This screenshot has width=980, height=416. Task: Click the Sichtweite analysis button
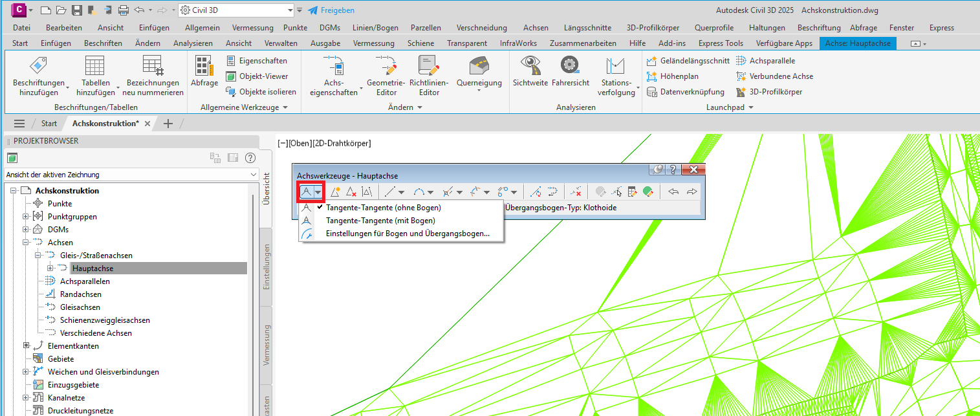(x=530, y=71)
